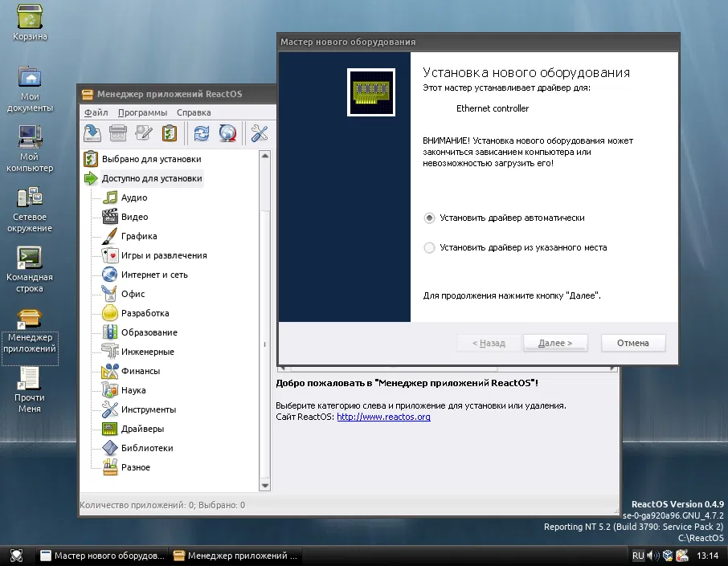Select the Видео category
This screenshot has height=566, width=728.
click(x=134, y=217)
